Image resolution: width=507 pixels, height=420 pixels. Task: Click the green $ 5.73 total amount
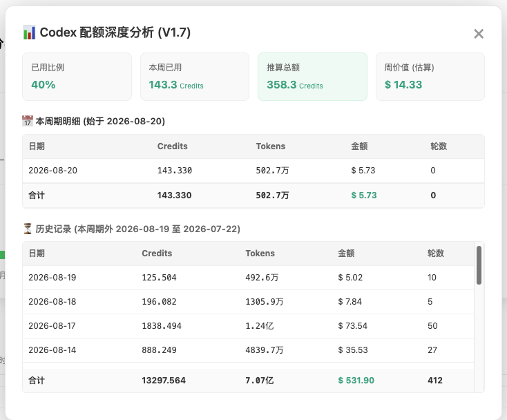[x=364, y=195]
